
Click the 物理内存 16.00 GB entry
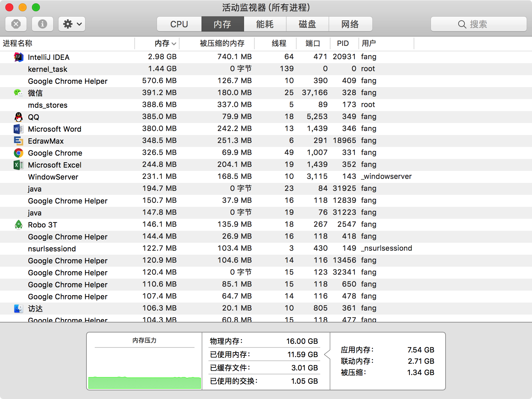(x=264, y=341)
